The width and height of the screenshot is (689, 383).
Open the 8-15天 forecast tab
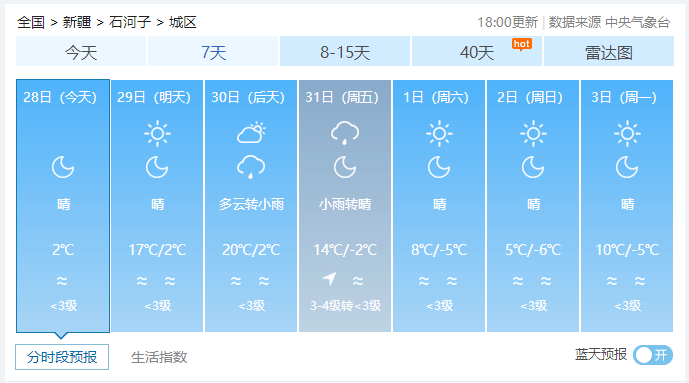[x=345, y=51]
